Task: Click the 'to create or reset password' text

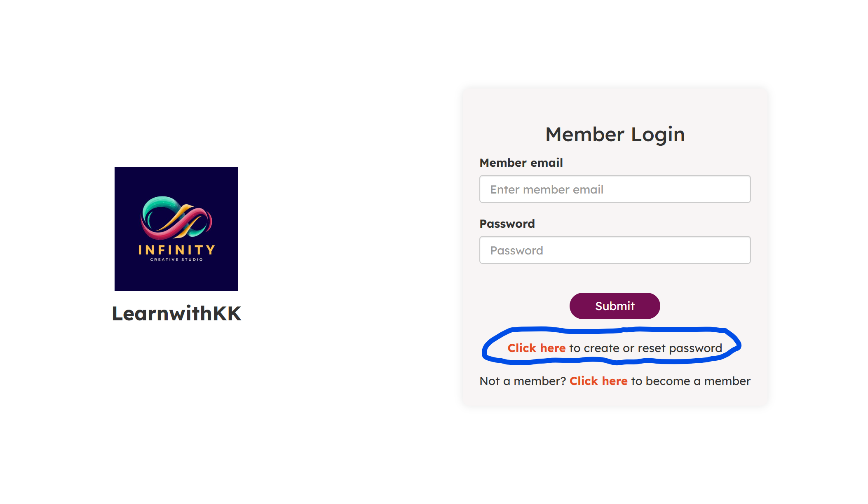Action: (x=645, y=348)
